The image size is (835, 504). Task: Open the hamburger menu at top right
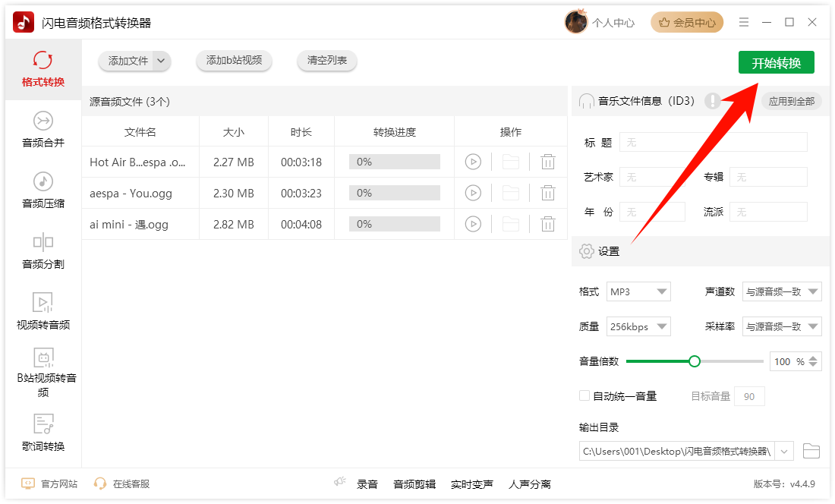744,22
